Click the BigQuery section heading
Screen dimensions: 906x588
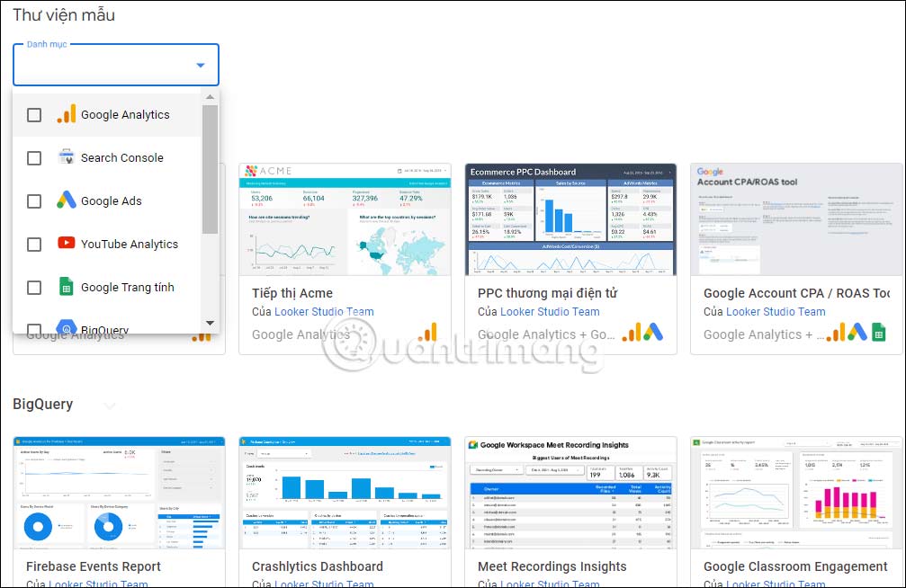(x=43, y=405)
